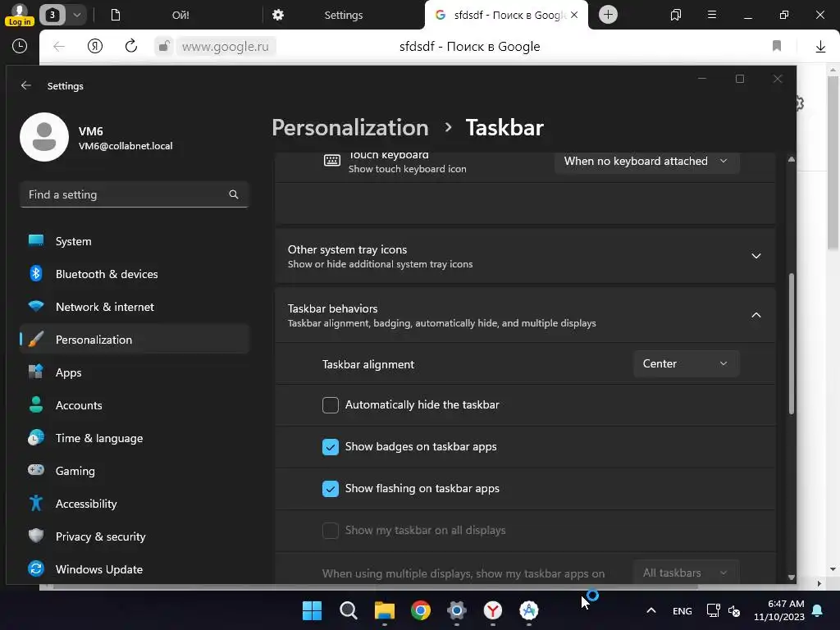Go to Accounts settings

[135, 405]
